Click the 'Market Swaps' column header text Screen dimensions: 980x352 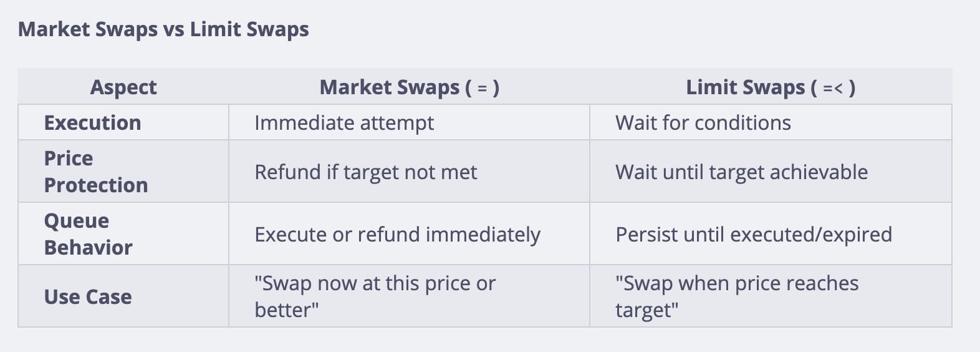tap(389, 87)
